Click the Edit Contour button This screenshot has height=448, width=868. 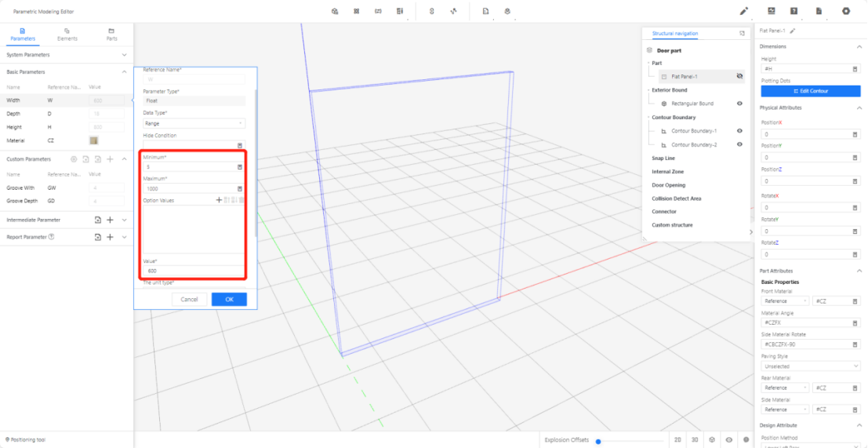point(810,91)
